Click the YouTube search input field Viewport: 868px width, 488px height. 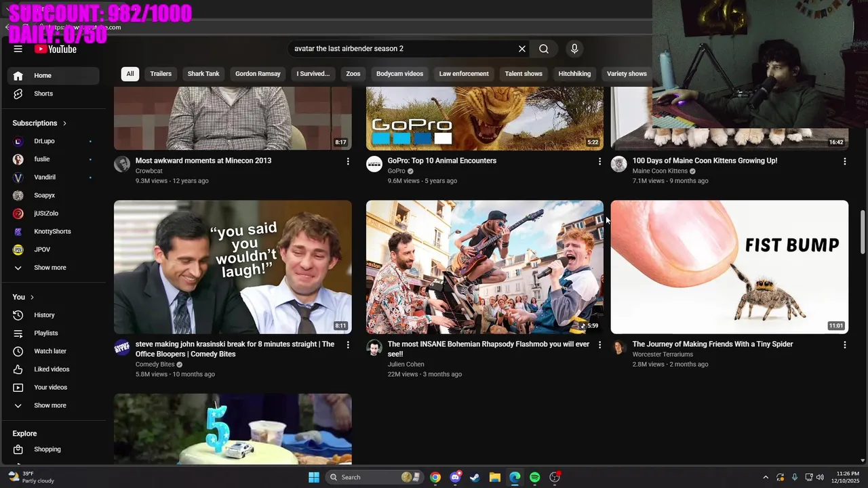[x=401, y=49]
